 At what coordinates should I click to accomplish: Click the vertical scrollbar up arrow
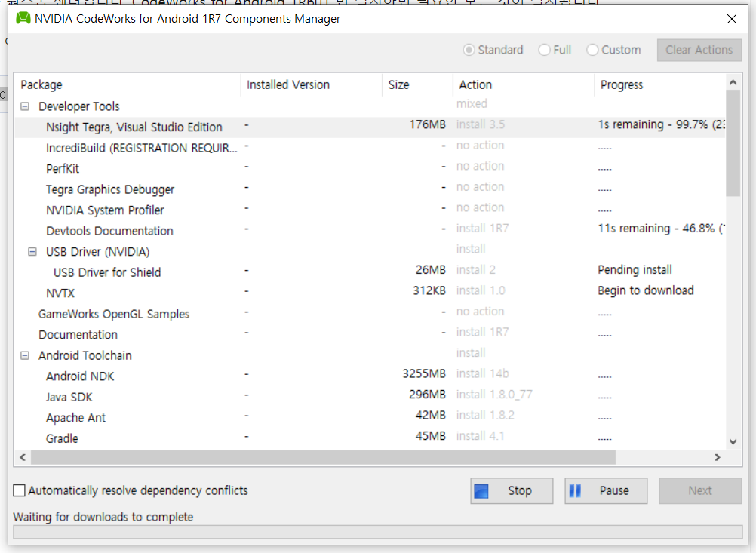[733, 82]
